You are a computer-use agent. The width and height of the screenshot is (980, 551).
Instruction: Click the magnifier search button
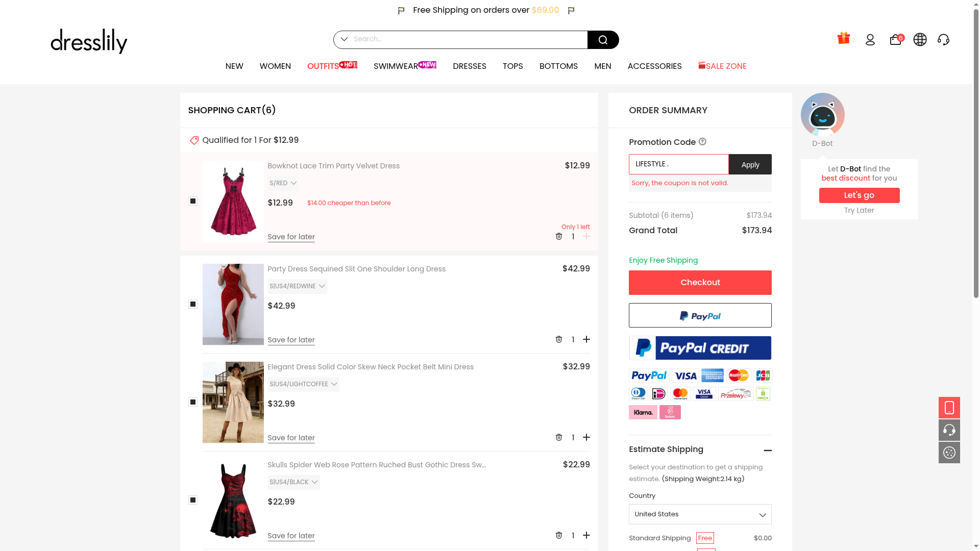pos(603,40)
